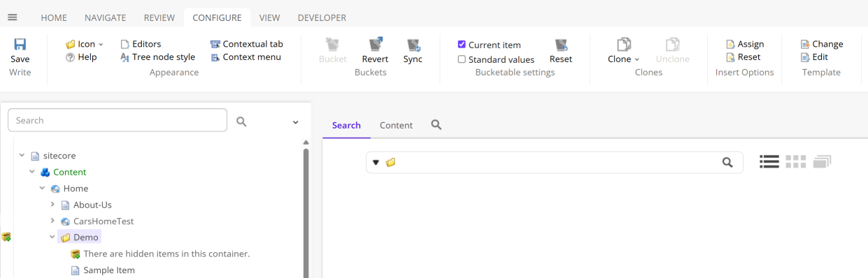Switch results to gallery view
The image size is (868, 278).
(822, 162)
